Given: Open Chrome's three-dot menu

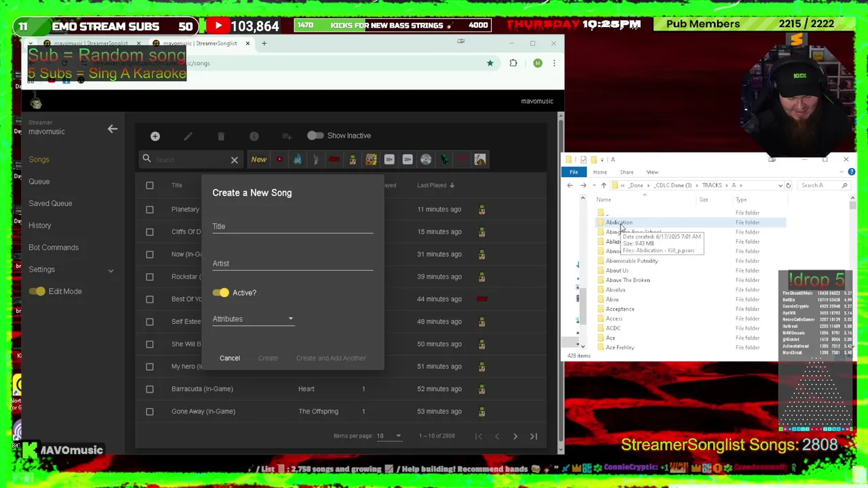Looking at the screenshot, I should coord(554,63).
